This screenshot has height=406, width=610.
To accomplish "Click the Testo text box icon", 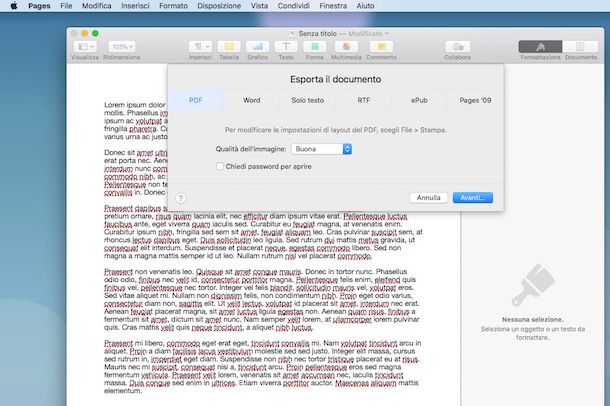I will coord(286,47).
